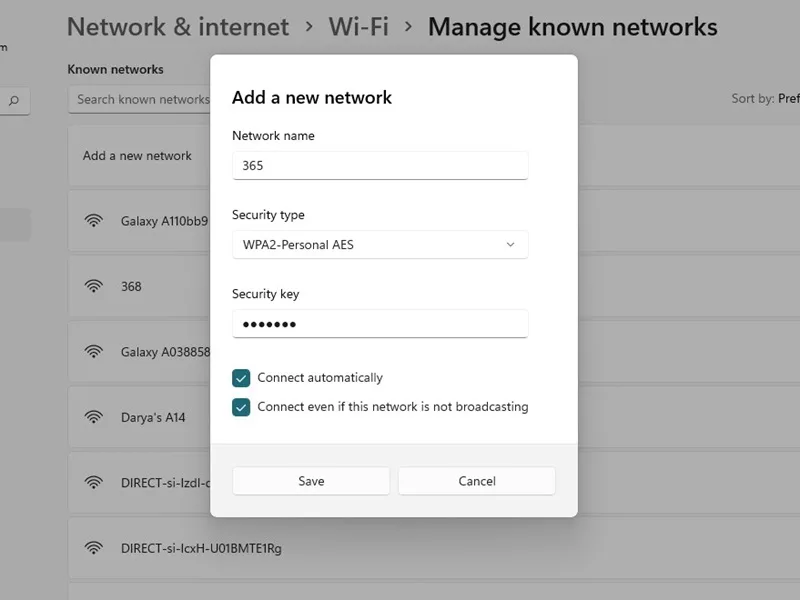The height and width of the screenshot is (600, 800).
Task: Select the DIRECT-si-IcxH-U01BMTE1Rg network entry
Action: 434,548
